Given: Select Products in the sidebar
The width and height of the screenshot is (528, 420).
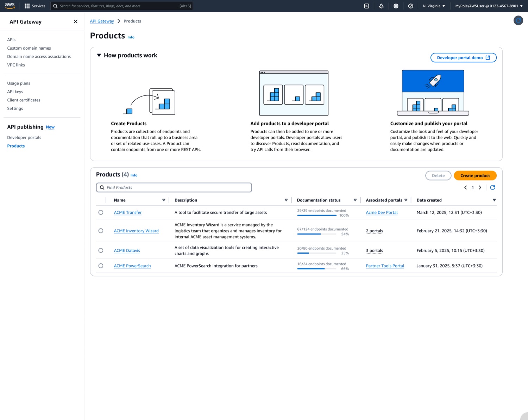Looking at the screenshot, I should [16, 146].
